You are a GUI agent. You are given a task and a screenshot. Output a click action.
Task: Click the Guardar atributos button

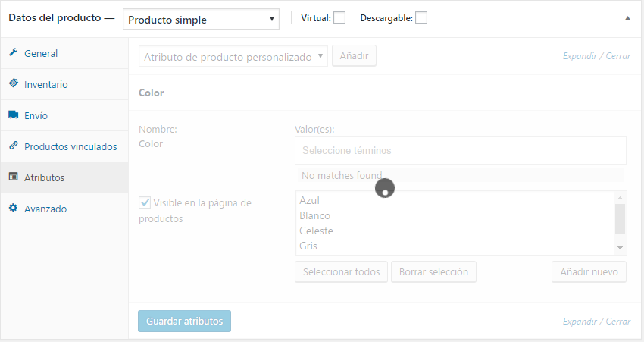184,321
